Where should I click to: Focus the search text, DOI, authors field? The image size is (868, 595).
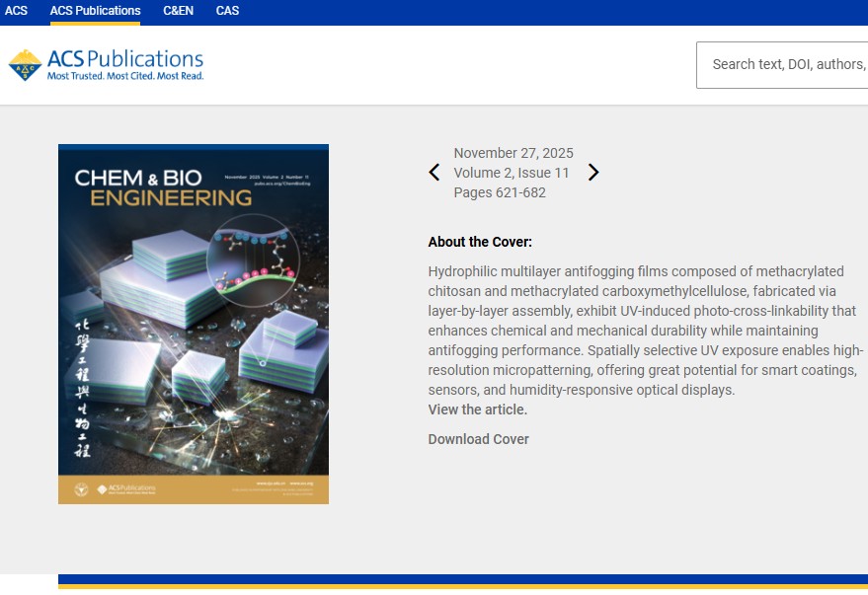click(782, 65)
